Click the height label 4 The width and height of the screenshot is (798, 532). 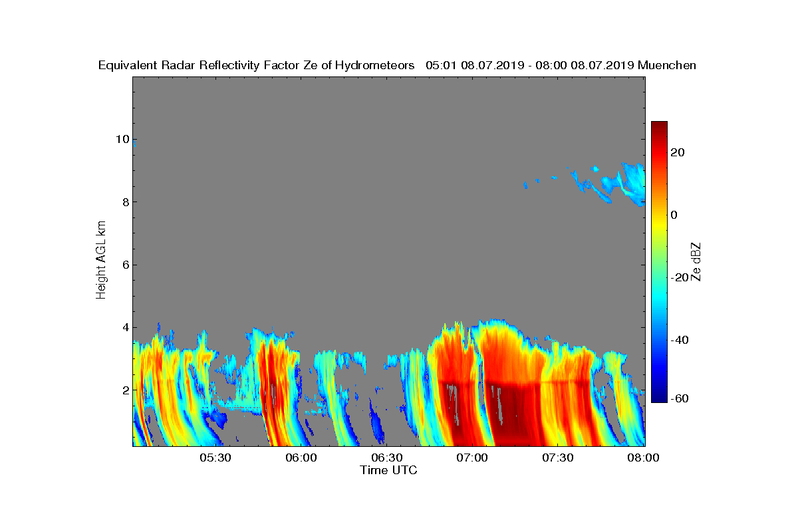124,327
